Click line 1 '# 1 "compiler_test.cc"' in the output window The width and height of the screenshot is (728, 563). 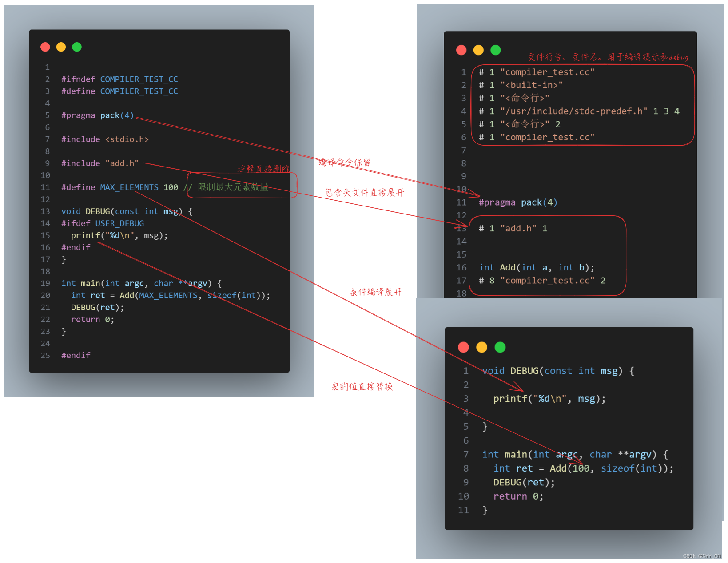(537, 72)
